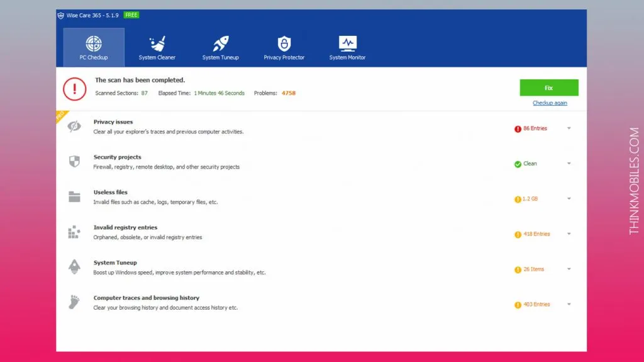
Task: Click the orange warning icon beside 403 Entries
Action: (518, 305)
